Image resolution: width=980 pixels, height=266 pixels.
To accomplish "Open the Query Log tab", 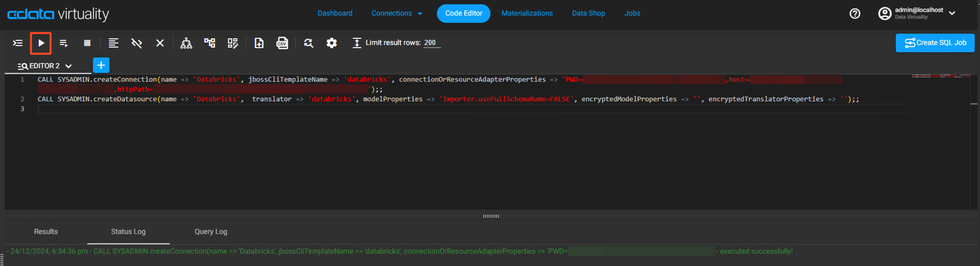I will [x=210, y=231].
